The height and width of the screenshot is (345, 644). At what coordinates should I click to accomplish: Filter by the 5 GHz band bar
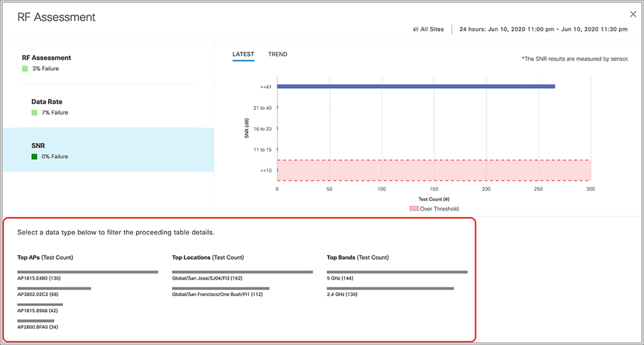397,272
